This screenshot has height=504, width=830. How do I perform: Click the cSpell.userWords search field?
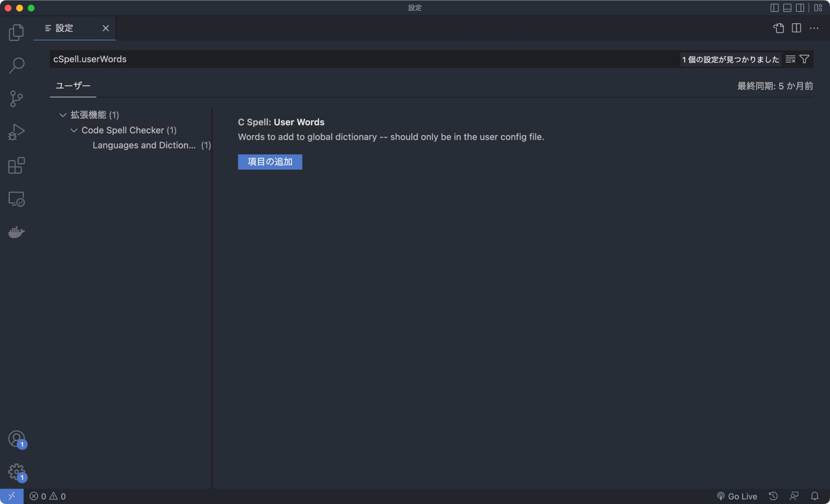[x=284, y=59]
